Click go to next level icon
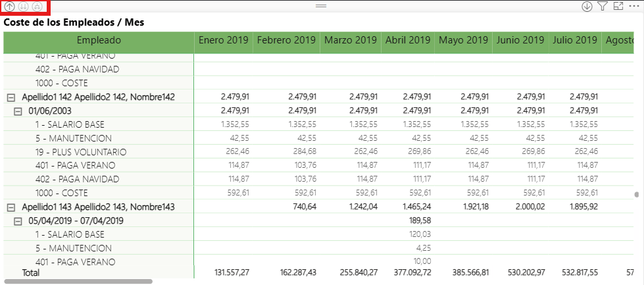The width and height of the screenshot is (644, 285). [23, 7]
